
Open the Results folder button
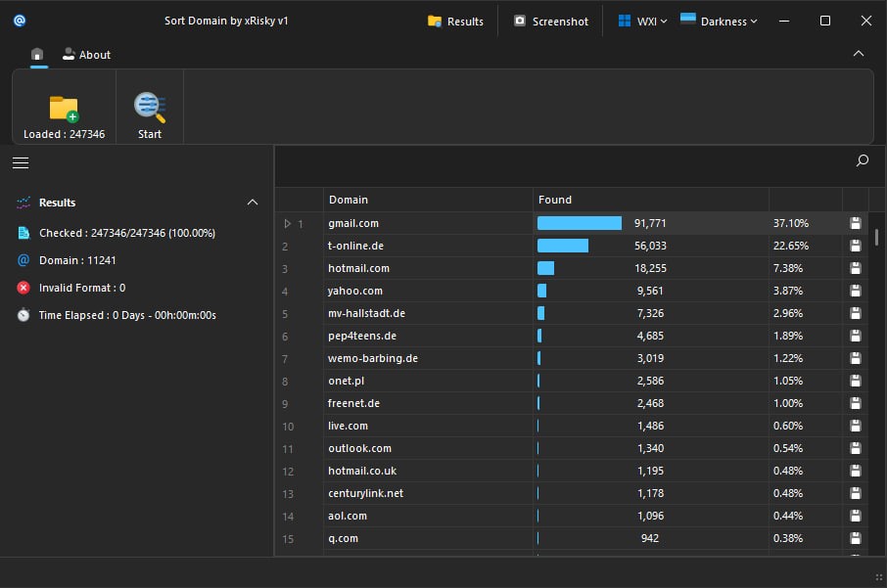455,21
